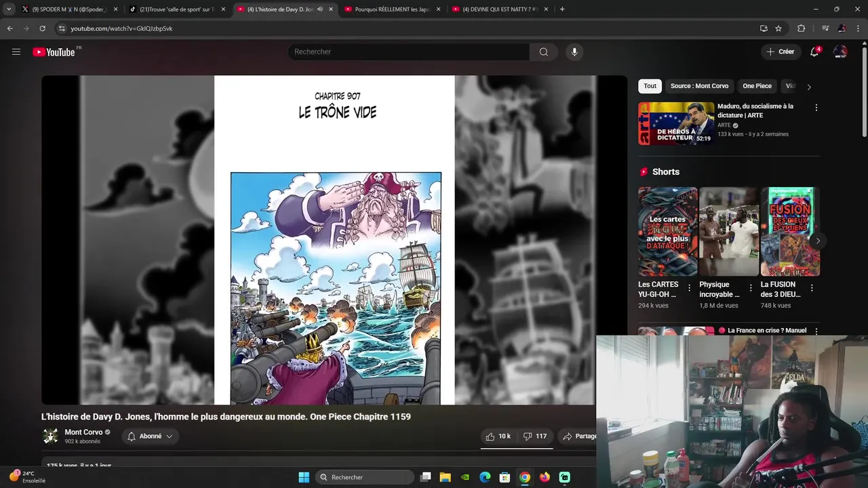Close the Pourquoi RÉELLEMENT tab
This screenshot has width=868, height=488.
438,9
